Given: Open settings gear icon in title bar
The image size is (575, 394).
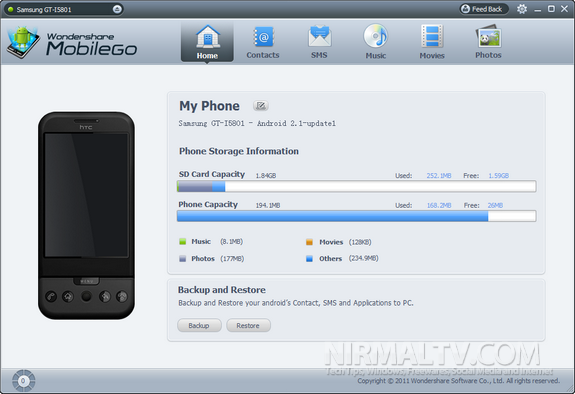Looking at the screenshot, I should [x=522, y=9].
